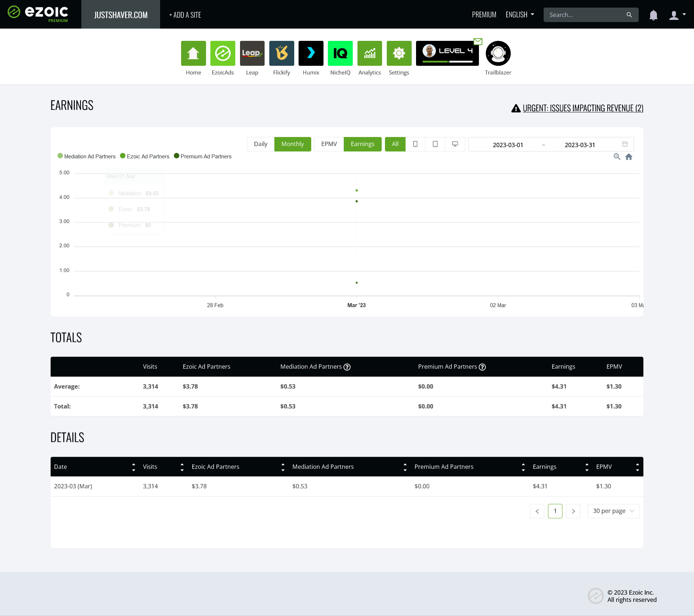Screen dimensions: 694x616
Task: Click the 2023-03 (Mar) details row
Action: [347, 487]
